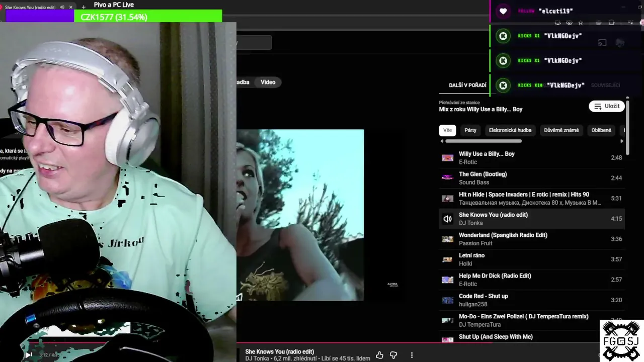The image size is (644, 362).
Task: Like the song with thumbs up
Action: (x=379, y=355)
